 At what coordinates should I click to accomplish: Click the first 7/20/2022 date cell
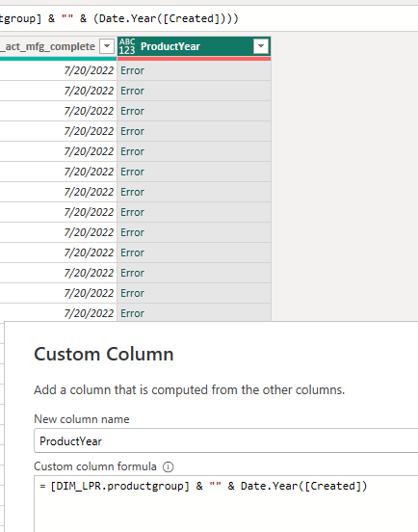pyautogui.click(x=59, y=70)
